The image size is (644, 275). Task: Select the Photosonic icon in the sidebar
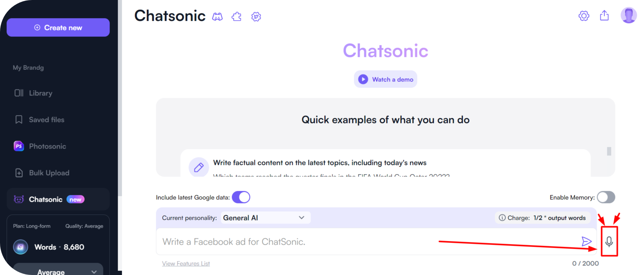coord(19,146)
